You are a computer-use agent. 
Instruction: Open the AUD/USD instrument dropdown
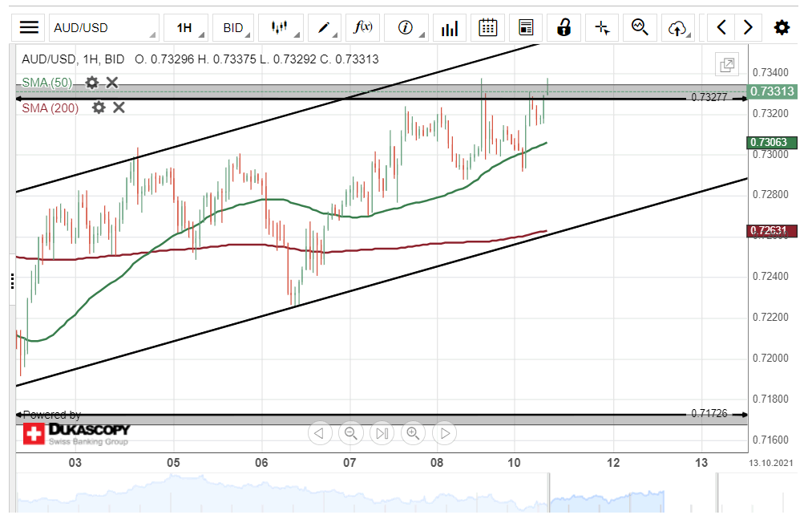click(103, 27)
